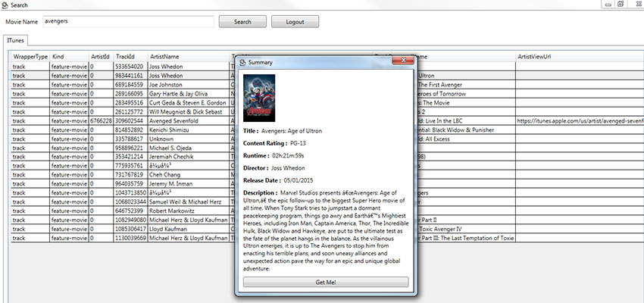
Task: Select artist cell Jeremy M. Inman
Action: pyautogui.click(x=188, y=184)
